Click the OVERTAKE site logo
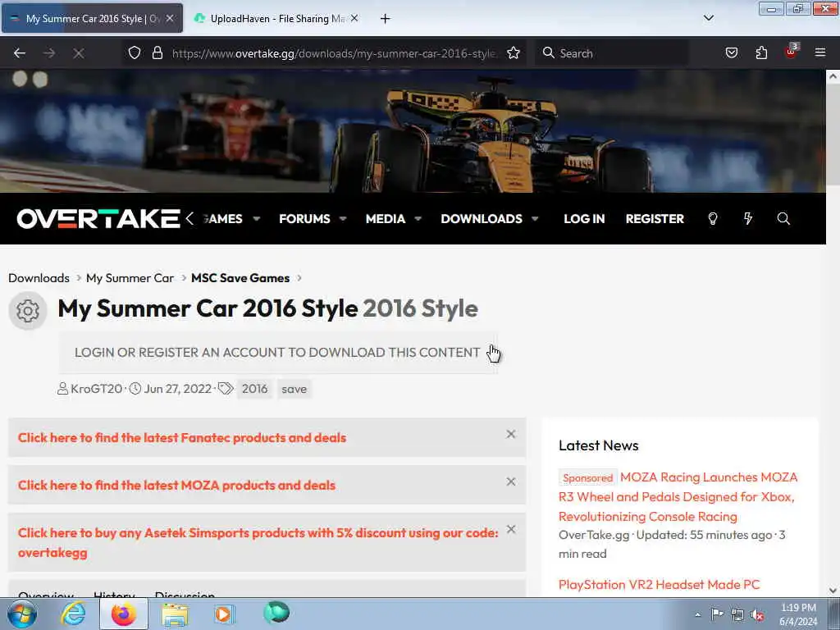This screenshot has width=840, height=630. (98, 218)
